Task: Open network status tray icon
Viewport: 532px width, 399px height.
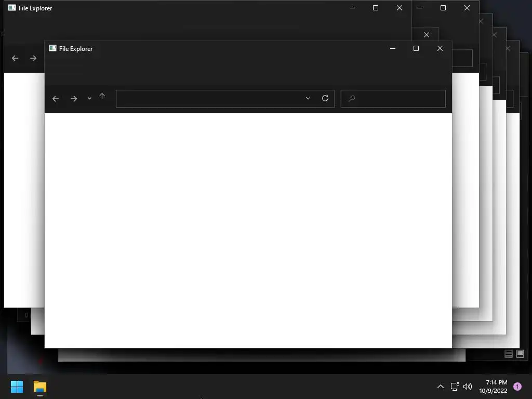Action: [455, 387]
